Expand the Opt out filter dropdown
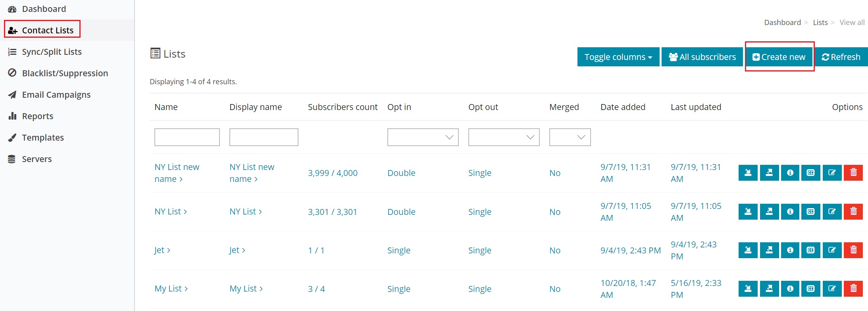 pos(504,137)
